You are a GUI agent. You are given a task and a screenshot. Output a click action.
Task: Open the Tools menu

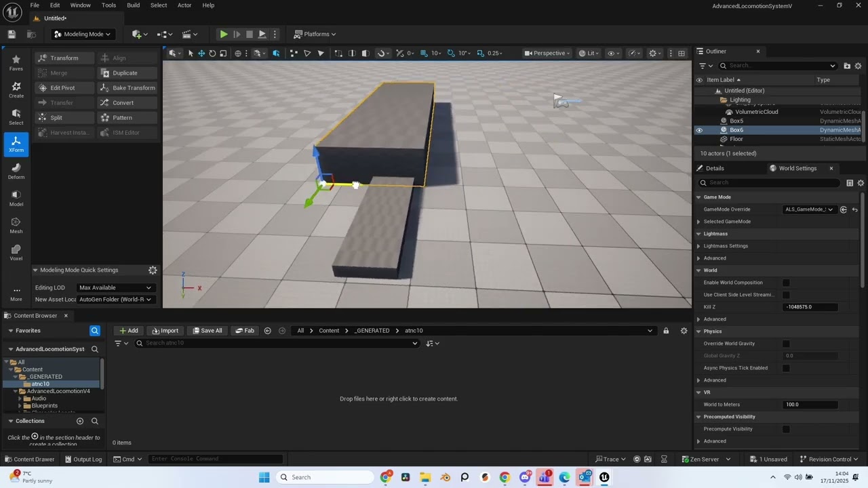pos(108,5)
